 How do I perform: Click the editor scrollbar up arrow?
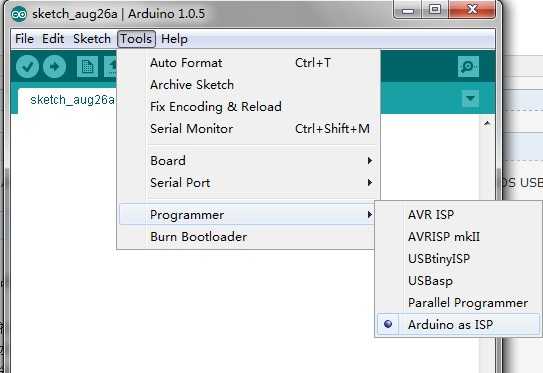tap(487, 123)
